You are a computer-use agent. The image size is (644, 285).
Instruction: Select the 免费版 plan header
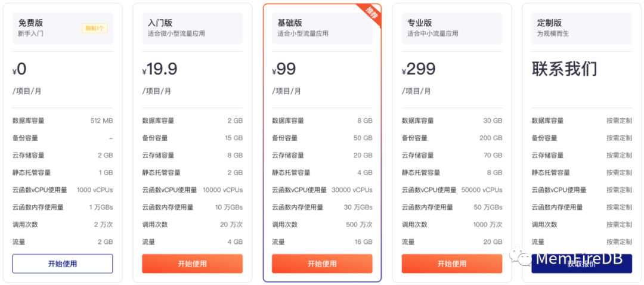point(63,28)
